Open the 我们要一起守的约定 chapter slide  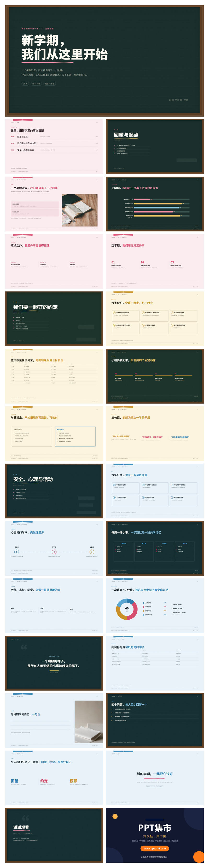(x=54, y=319)
